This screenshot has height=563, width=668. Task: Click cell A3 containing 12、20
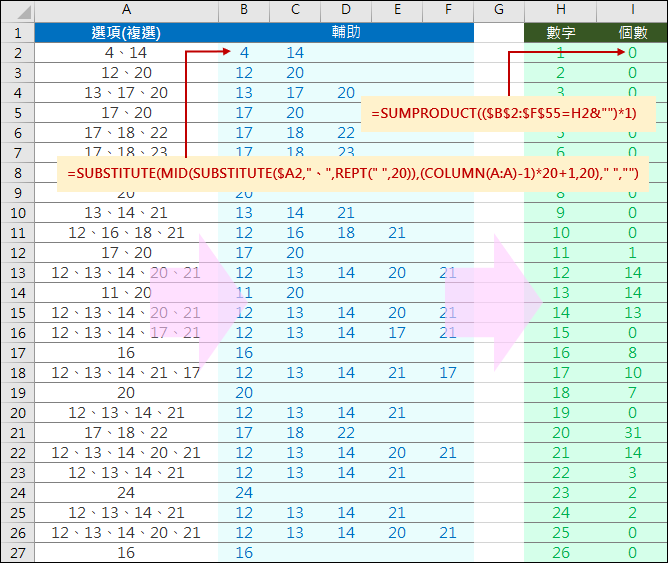pyautogui.click(x=126, y=73)
